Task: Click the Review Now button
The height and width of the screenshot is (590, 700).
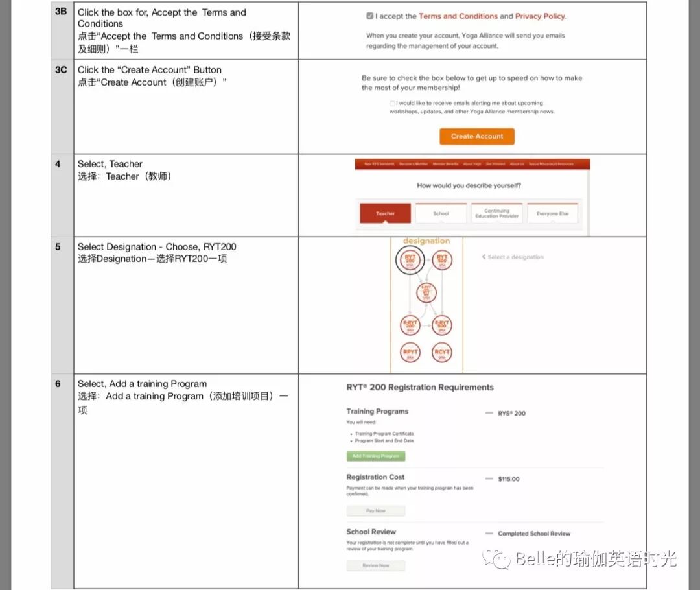Action: tap(376, 565)
